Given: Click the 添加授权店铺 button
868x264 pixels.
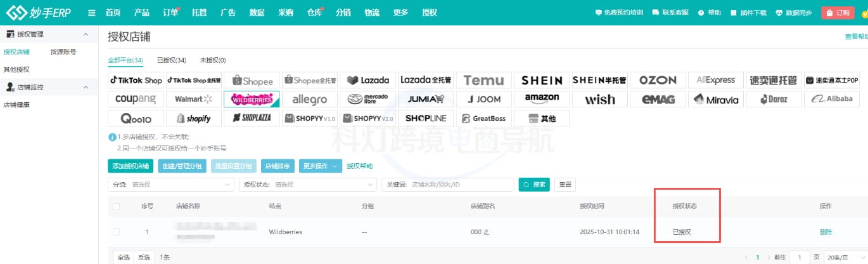Looking at the screenshot, I should click(131, 166).
